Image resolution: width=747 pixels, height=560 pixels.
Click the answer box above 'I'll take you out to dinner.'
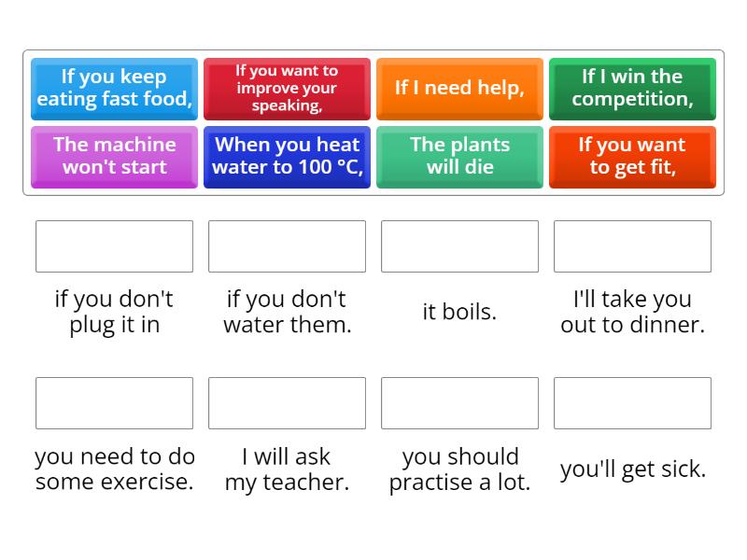pos(632,246)
